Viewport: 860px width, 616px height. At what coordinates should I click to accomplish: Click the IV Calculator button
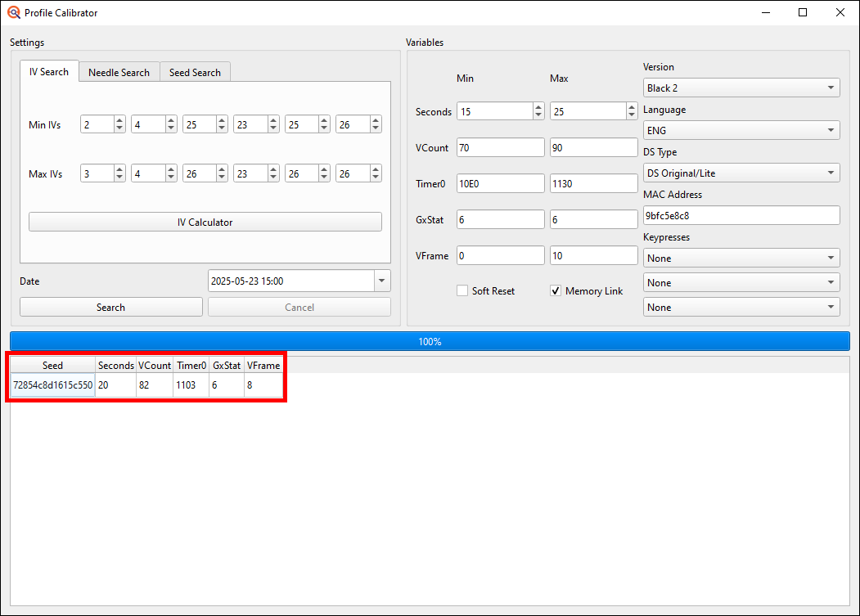[205, 223]
